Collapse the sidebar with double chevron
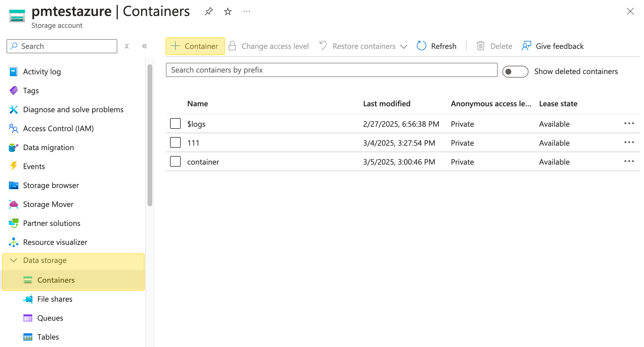This screenshot has width=644, height=347. click(x=145, y=46)
